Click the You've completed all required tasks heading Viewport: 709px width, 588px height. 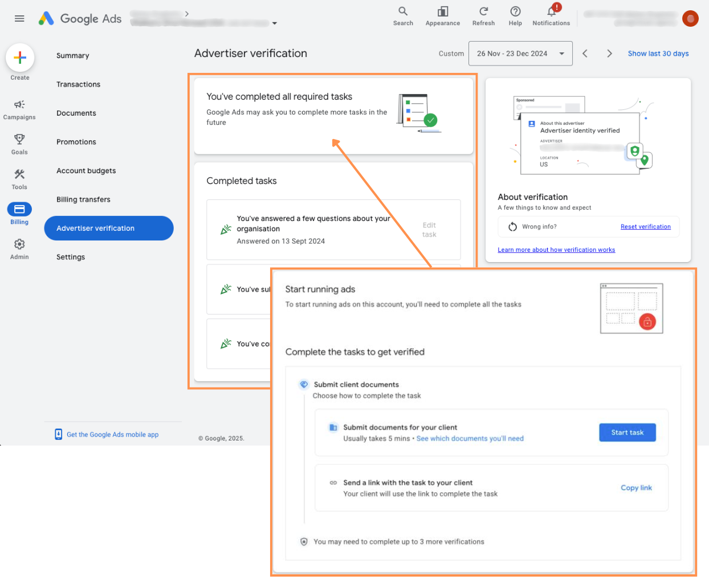[x=279, y=97]
